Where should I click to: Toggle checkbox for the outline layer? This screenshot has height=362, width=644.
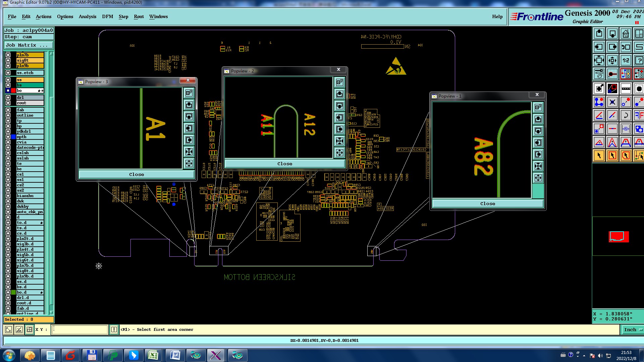[8, 115]
